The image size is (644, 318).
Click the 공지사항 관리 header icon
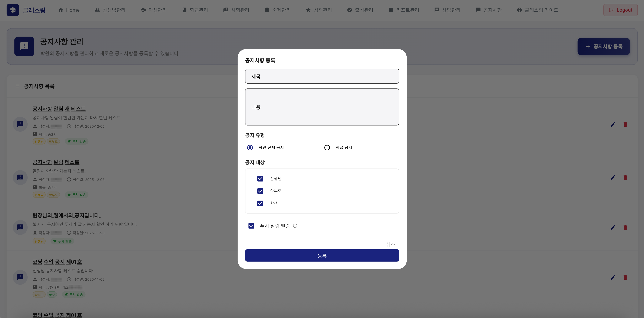click(24, 46)
